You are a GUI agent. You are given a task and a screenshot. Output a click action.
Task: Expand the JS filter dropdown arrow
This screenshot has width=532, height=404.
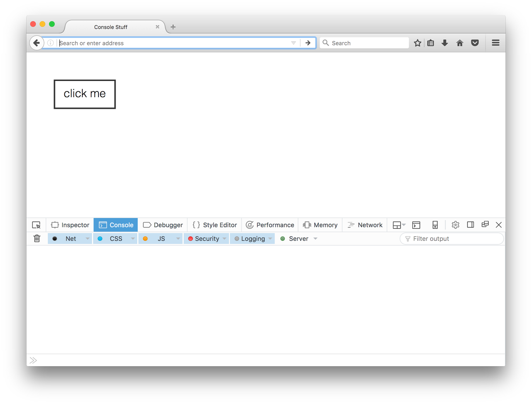(x=178, y=239)
